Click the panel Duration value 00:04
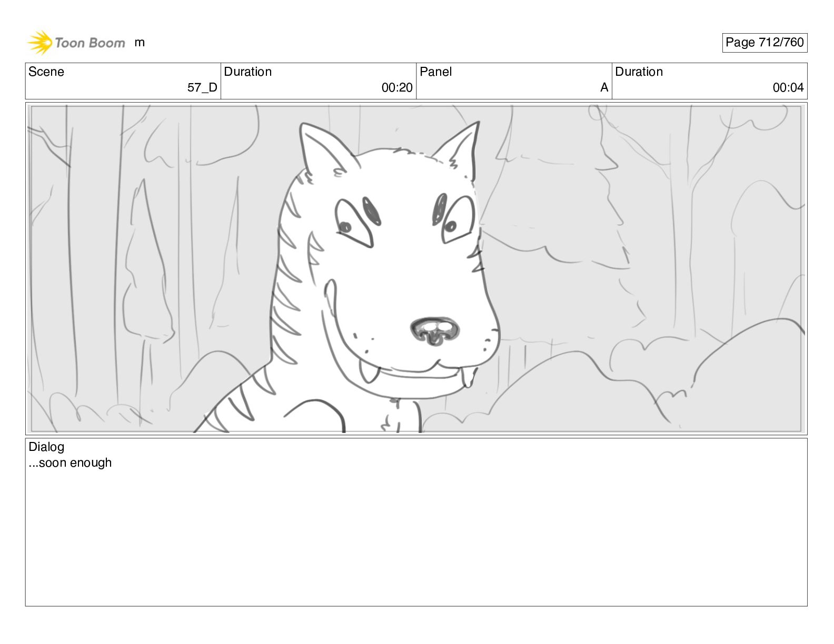This screenshot has width=834, height=644. pos(788,88)
